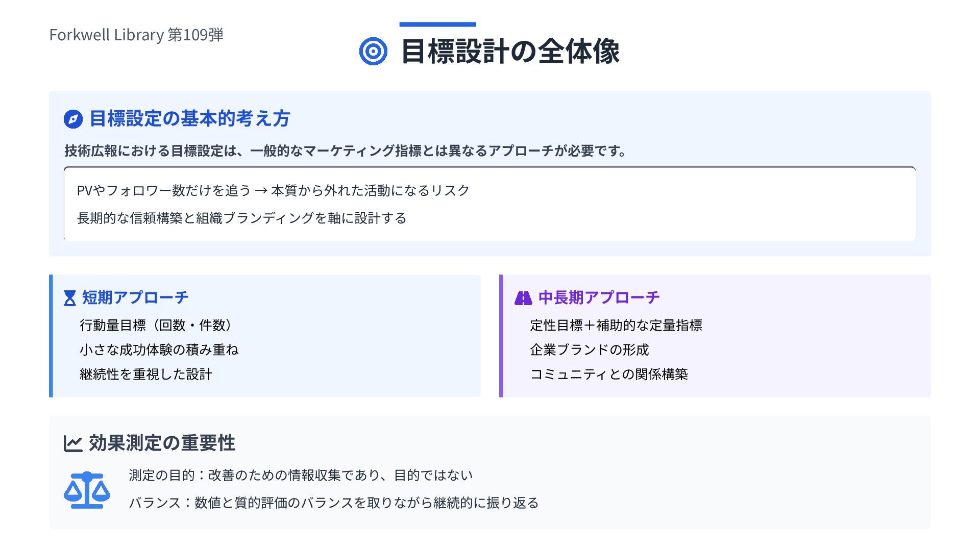Select the 短期アプローチ heading
Viewport: 980px width, 551px height.
click(135, 297)
